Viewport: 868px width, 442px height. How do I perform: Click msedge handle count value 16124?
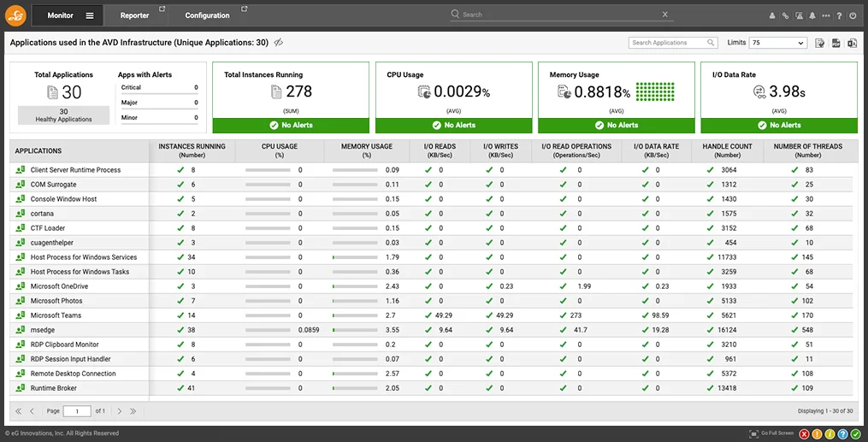click(x=727, y=330)
